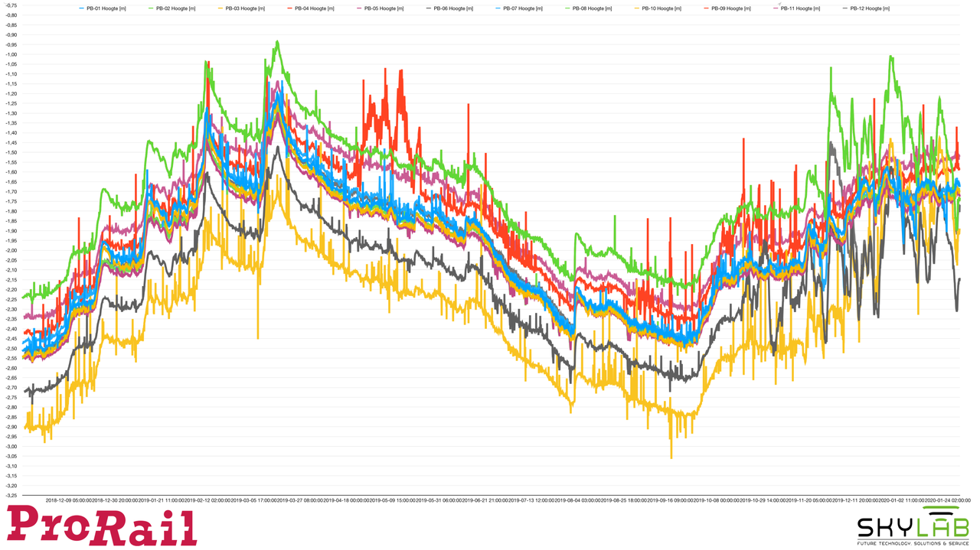Click the -2,00 y-axis label
Viewport: 980px width, 550px height.
11,250
